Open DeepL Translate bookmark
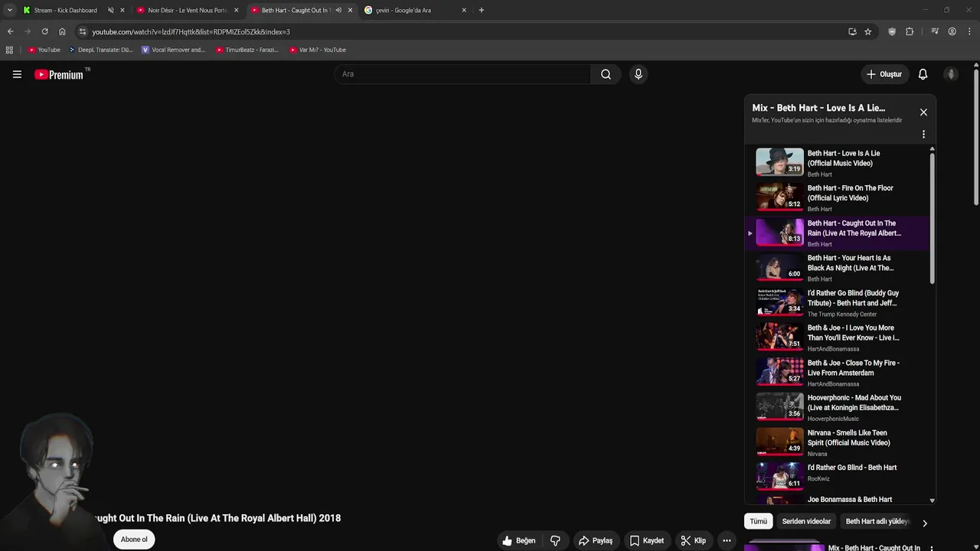This screenshot has height=551, width=980. pos(100,50)
